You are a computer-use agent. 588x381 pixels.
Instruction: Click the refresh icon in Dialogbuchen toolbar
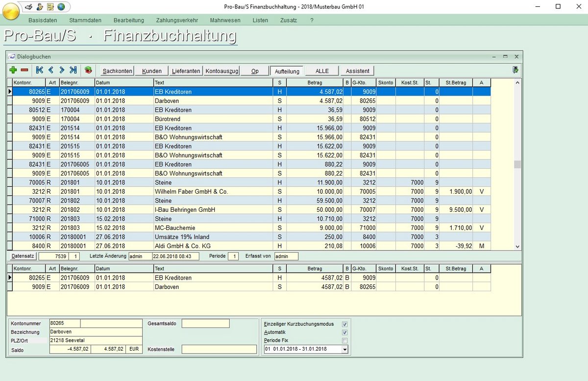88,70
